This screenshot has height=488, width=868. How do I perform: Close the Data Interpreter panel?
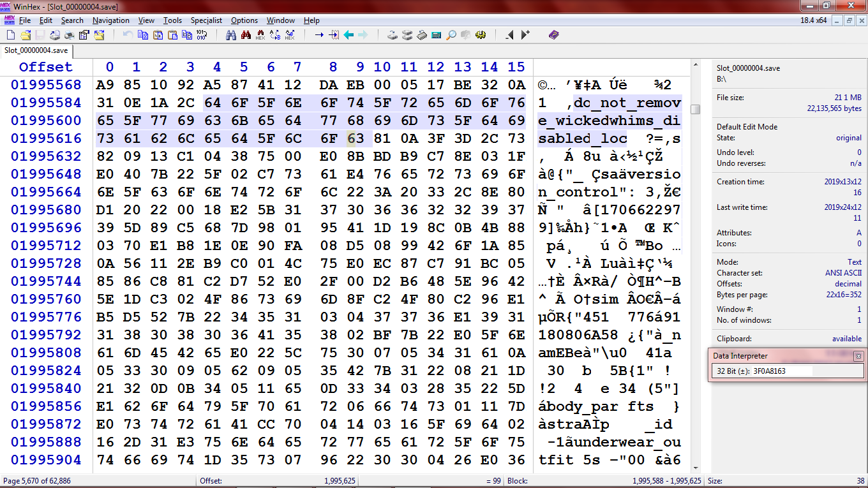coord(858,356)
